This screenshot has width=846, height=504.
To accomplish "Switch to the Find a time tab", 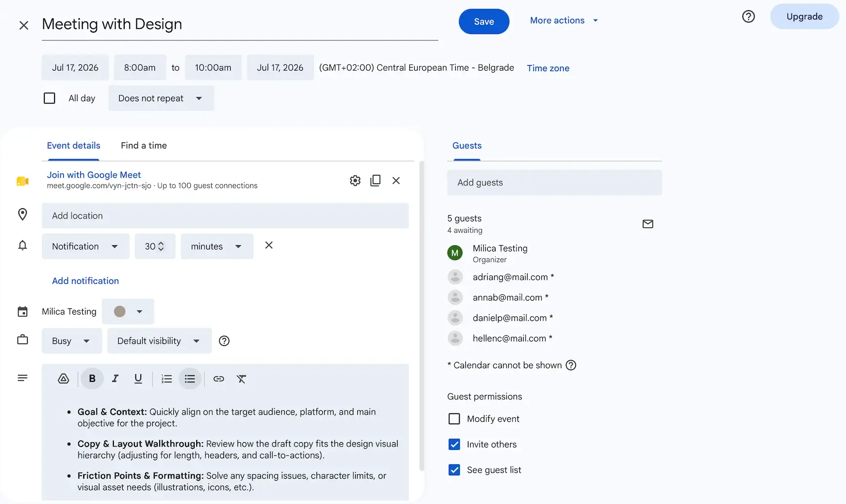I will click(144, 145).
